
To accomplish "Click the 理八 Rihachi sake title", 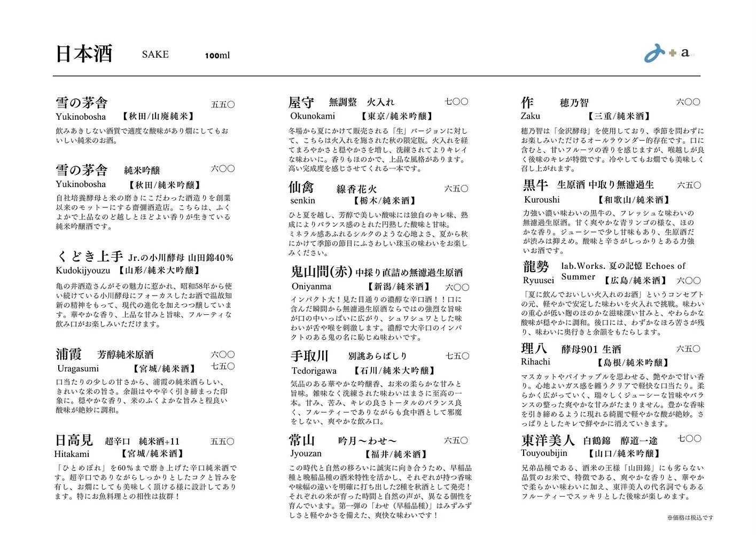I will pos(534,348).
